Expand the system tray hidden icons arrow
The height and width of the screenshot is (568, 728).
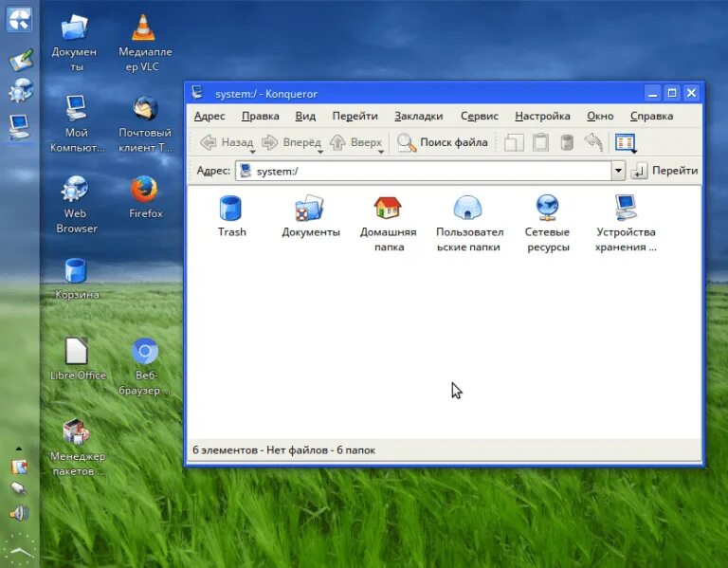coord(19,449)
